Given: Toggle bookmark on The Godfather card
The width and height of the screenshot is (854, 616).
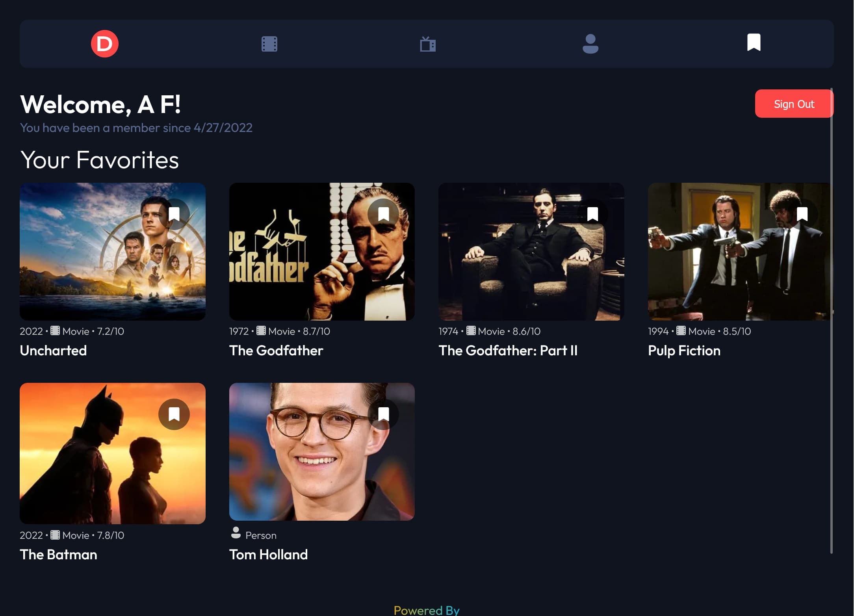Looking at the screenshot, I should (x=383, y=214).
